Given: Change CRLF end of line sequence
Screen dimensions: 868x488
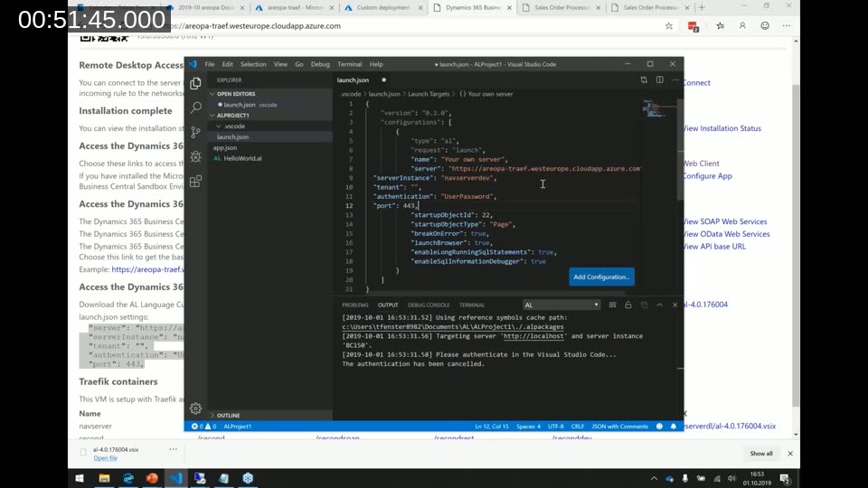Looking at the screenshot, I should point(578,427).
